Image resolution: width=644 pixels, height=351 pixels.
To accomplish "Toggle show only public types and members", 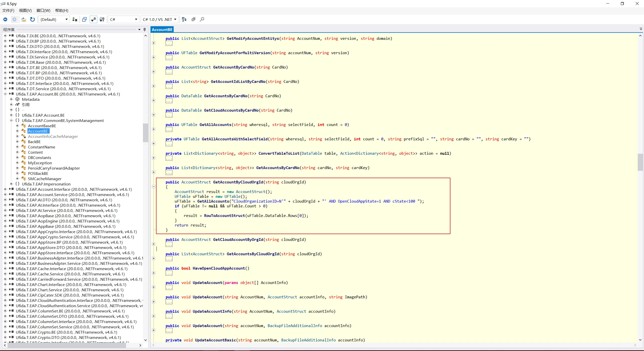I will (84, 19).
